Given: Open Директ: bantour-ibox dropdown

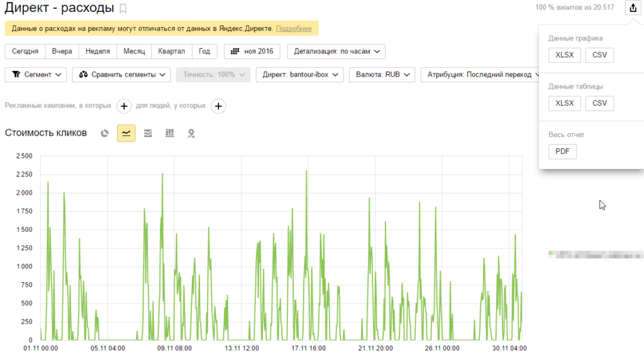Looking at the screenshot, I should (299, 75).
